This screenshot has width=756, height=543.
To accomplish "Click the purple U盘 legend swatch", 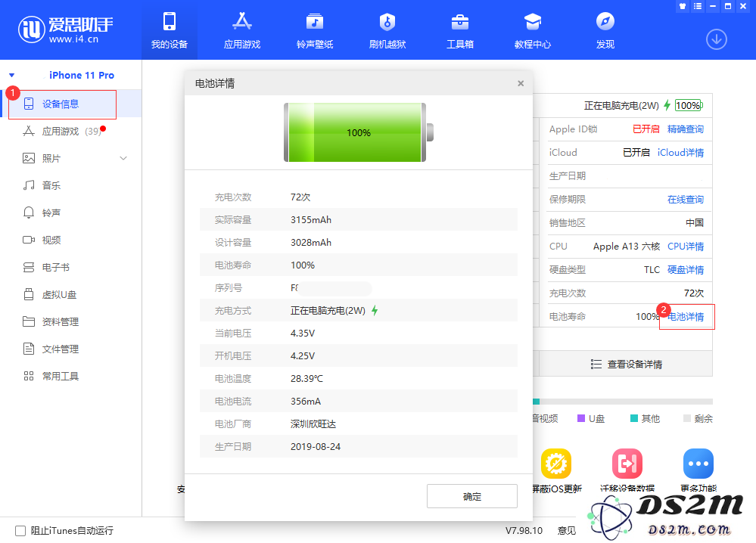I will pos(581,418).
